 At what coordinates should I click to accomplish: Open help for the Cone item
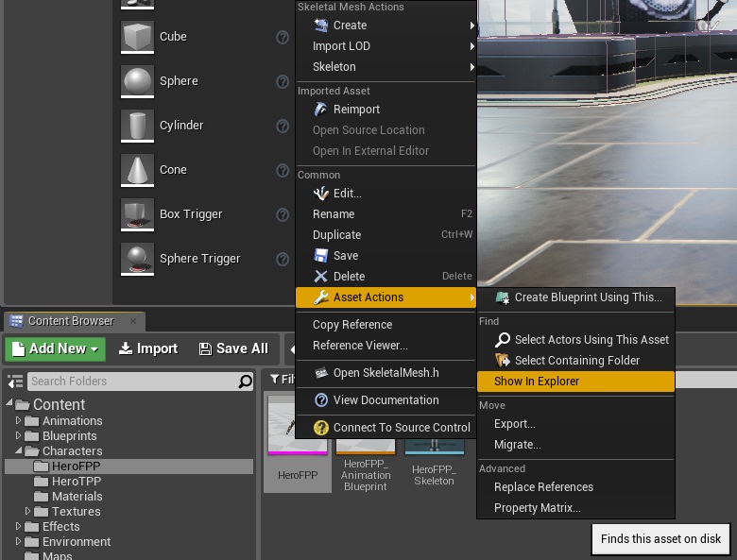283,170
